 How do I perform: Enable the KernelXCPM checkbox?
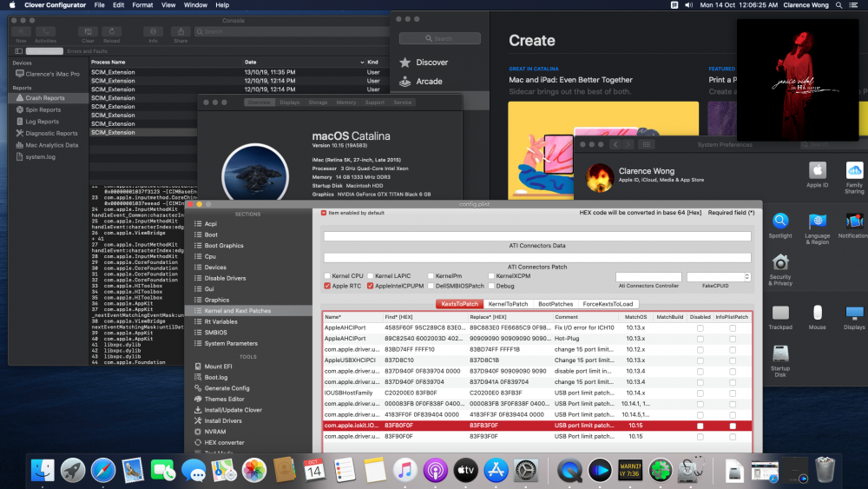pos(491,276)
